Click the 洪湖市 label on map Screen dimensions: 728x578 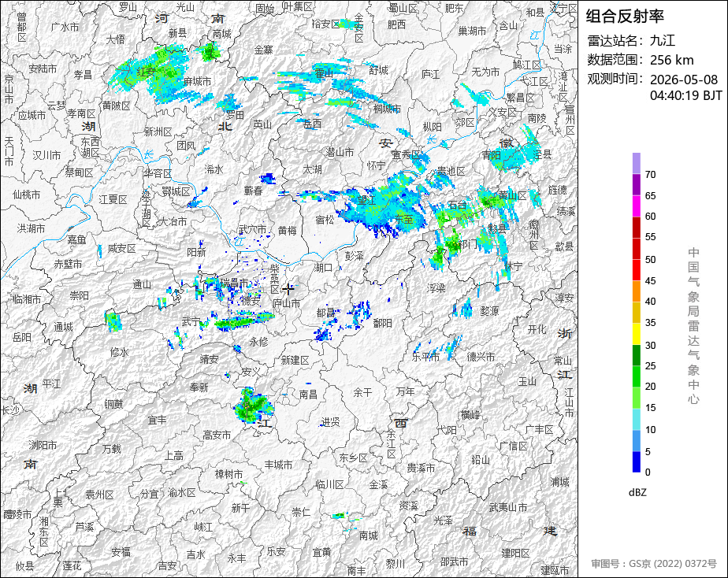(x=31, y=228)
